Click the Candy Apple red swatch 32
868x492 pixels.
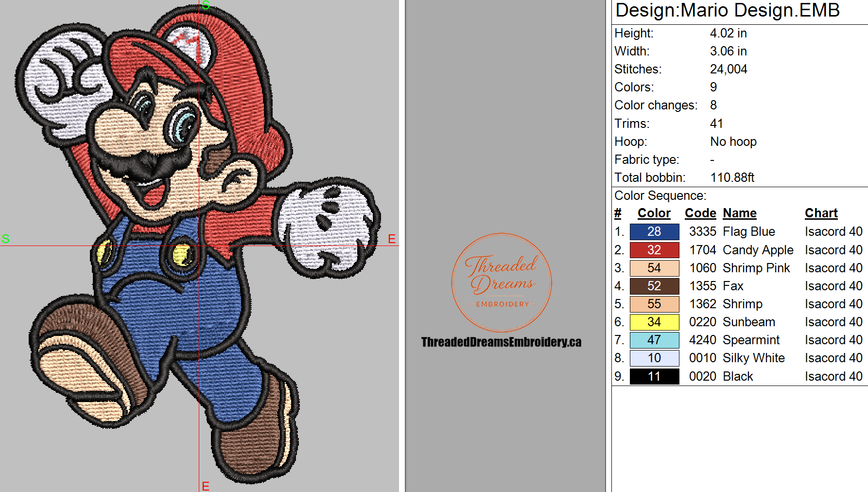pyautogui.click(x=654, y=250)
